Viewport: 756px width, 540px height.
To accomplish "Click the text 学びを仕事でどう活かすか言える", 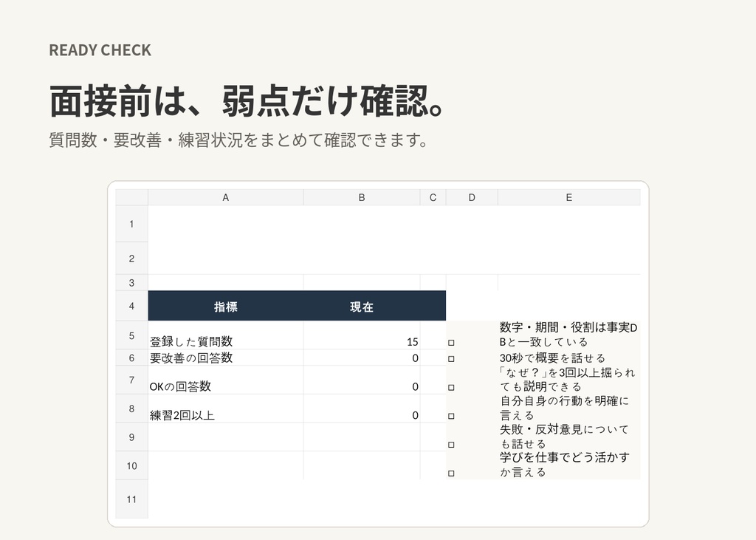I will click(564, 465).
